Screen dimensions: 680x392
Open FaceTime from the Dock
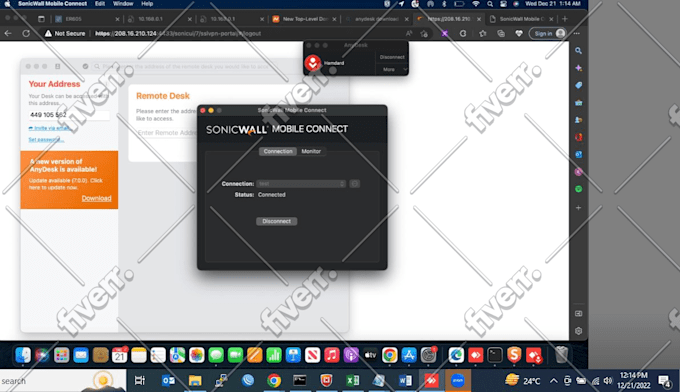coord(235,355)
